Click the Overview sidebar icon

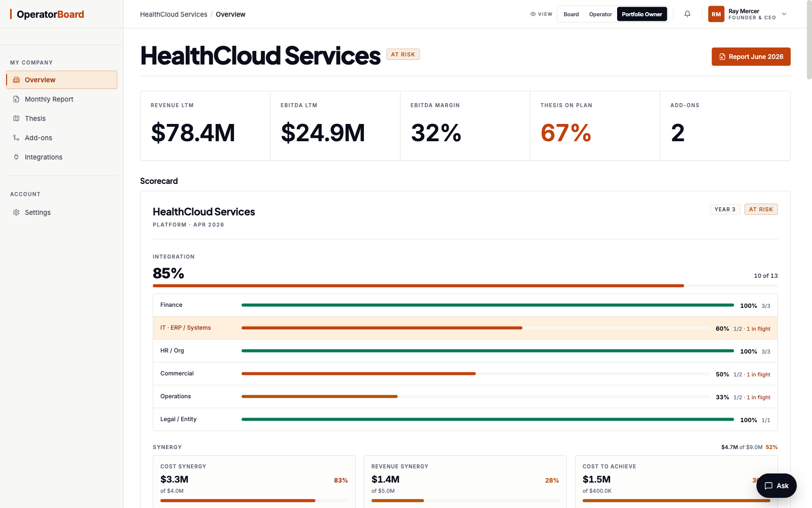(x=16, y=80)
